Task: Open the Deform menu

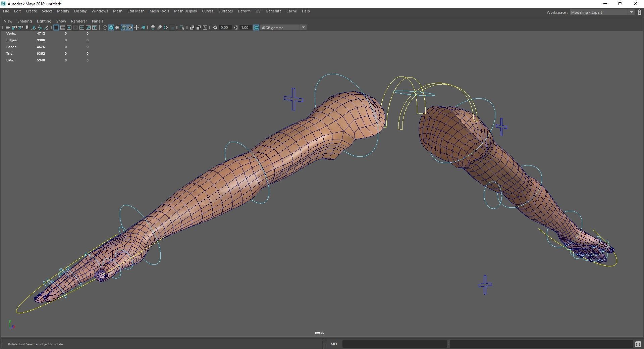Action: (244, 11)
